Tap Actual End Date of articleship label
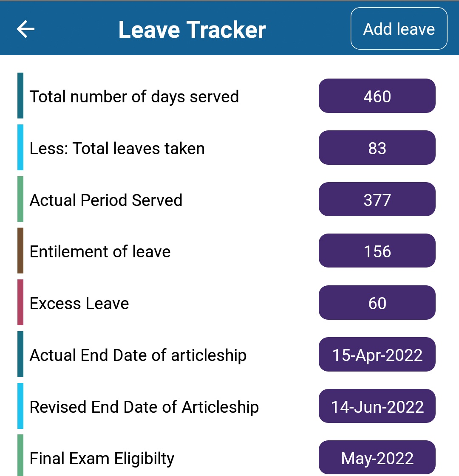 tap(138, 355)
